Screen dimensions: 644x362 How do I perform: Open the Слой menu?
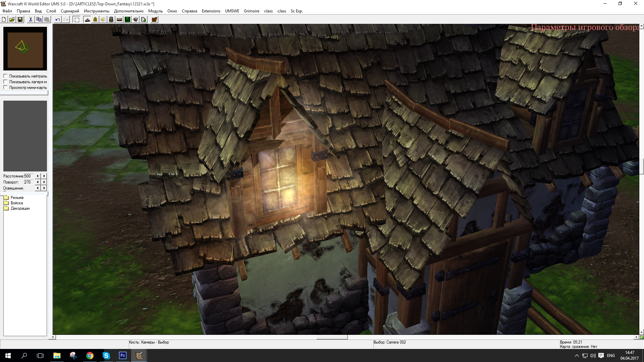click(51, 11)
